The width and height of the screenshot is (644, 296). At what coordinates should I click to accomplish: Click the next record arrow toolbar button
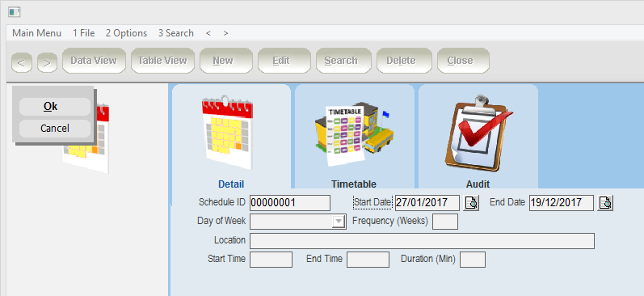(47, 63)
